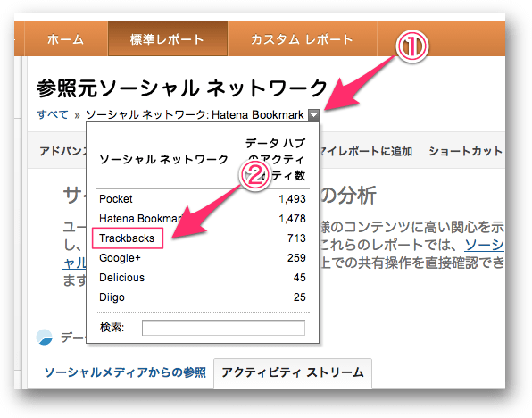Screen dimensions: 532x418
Task: Switch to 標準レポート tab
Action: tap(168, 38)
